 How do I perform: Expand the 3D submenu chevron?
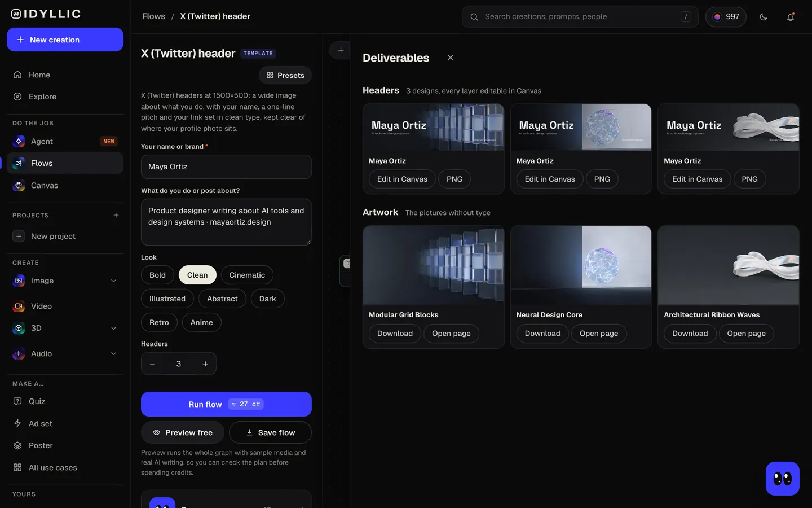point(113,329)
